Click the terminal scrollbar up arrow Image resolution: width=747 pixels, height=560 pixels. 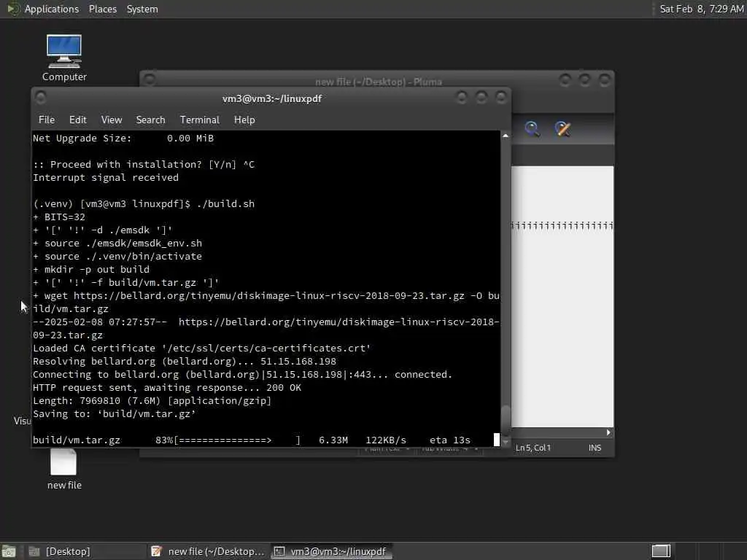click(506, 136)
